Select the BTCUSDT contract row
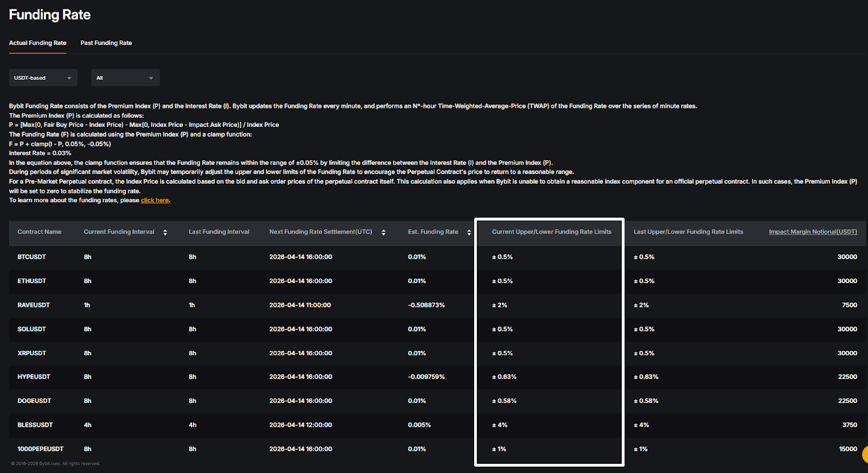Image resolution: width=868 pixels, height=473 pixels. tap(437, 257)
